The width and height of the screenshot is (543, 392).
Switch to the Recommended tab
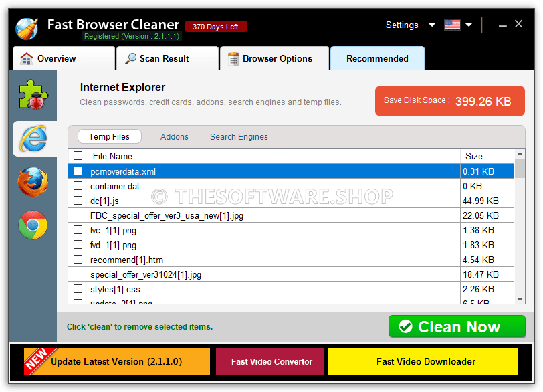(x=377, y=58)
